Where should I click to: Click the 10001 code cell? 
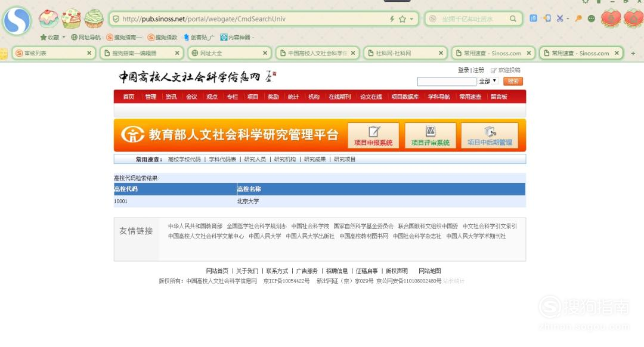tap(120, 201)
